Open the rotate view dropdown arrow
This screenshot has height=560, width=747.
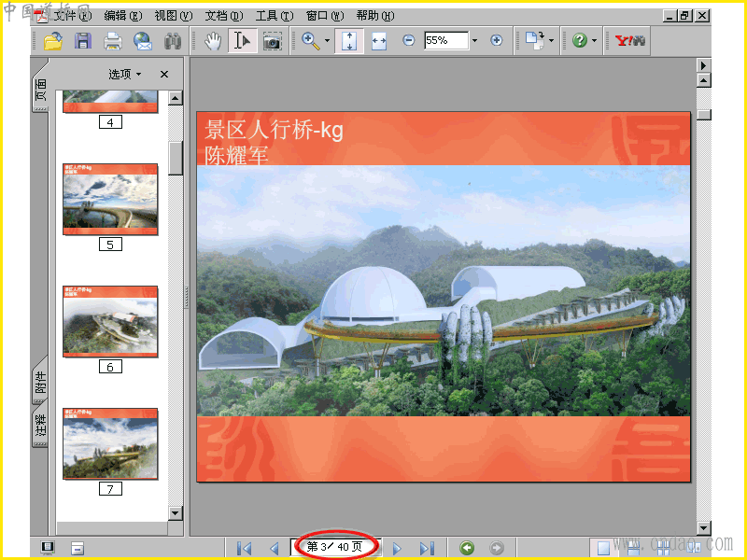tap(551, 41)
